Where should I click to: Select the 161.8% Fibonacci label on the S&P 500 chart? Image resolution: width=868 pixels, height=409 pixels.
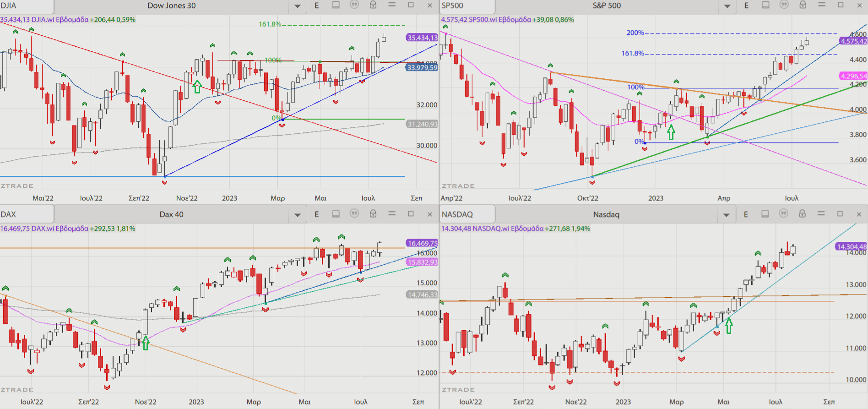[x=633, y=54]
